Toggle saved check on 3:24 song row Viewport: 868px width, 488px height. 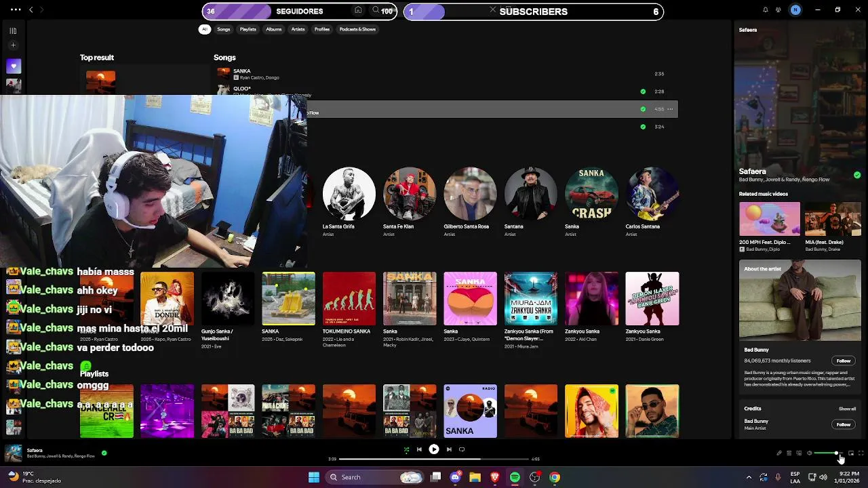click(643, 127)
